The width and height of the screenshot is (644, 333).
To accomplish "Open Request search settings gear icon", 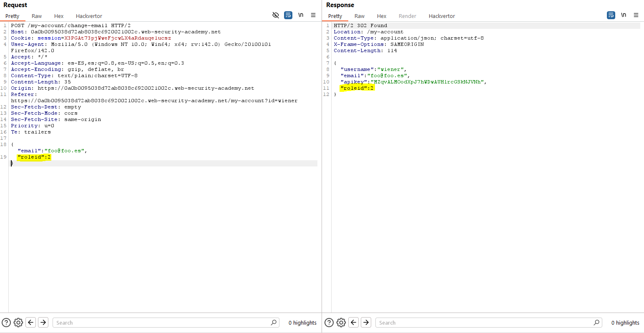I will click(x=18, y=323).
